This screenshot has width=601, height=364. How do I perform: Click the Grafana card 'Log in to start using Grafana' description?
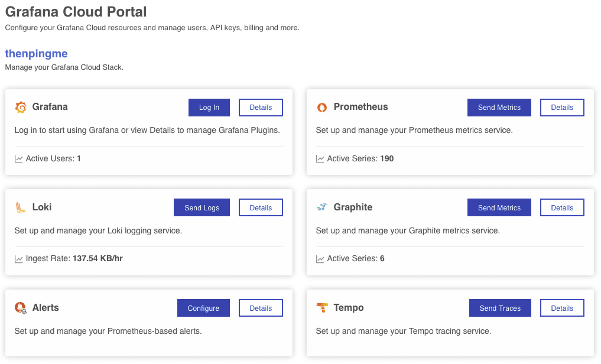[147, 130]
